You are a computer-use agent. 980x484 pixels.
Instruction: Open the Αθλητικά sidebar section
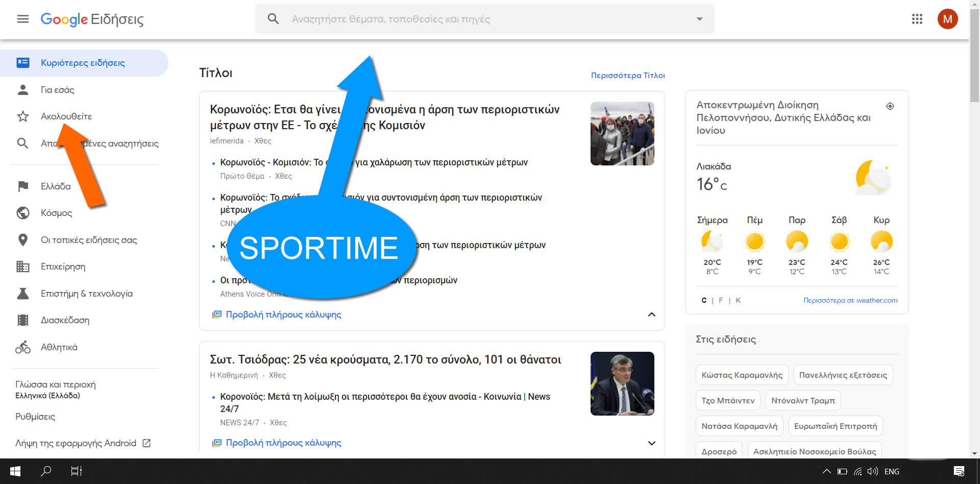coord(59,347)
